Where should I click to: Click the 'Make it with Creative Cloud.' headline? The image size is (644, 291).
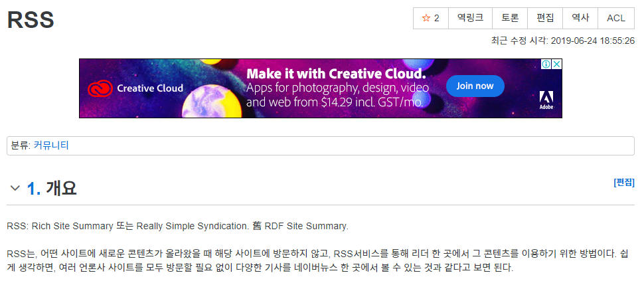coord(335,74)
